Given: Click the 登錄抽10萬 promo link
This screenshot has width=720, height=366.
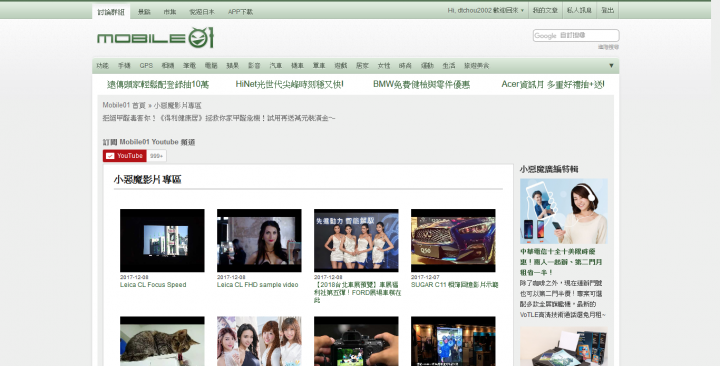Looking at the screenshot, I should pos(158,84).
